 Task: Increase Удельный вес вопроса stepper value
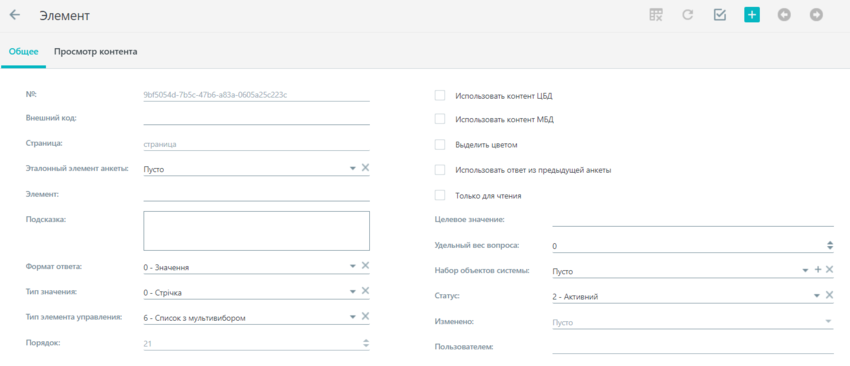click(829, 243)
